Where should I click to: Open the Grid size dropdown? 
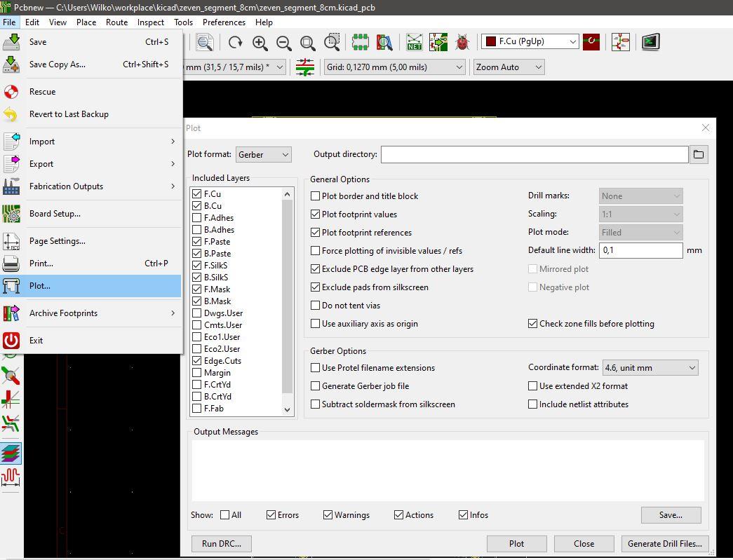click(394, 67)
